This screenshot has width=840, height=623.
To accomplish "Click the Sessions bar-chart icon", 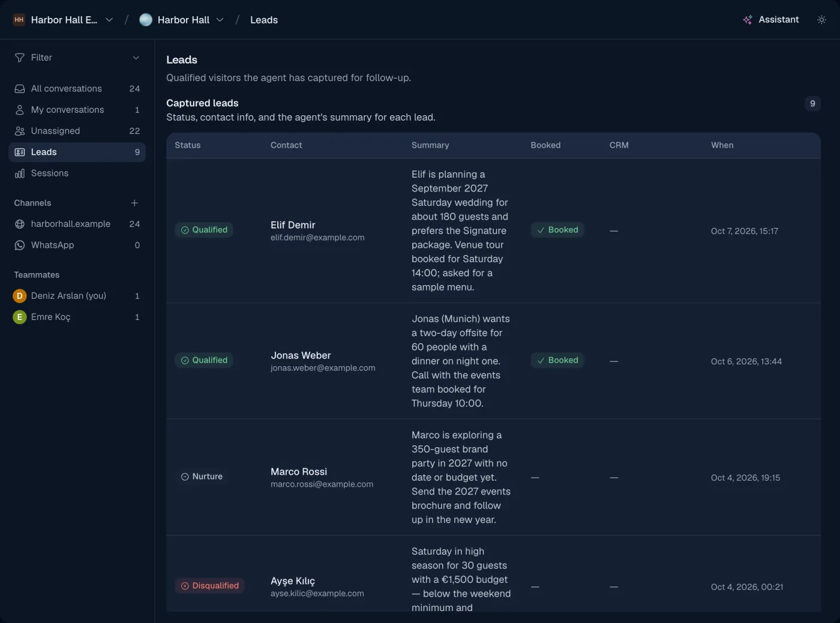I will 20,173.
